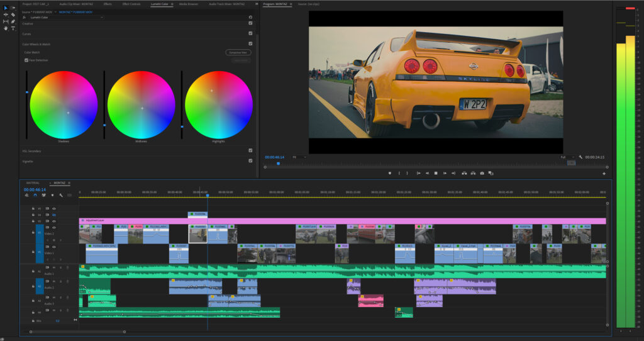This screenshot has height=341, width=644.
Task: Click the Export Frame camera icon
Action: [x=482, y=173]
